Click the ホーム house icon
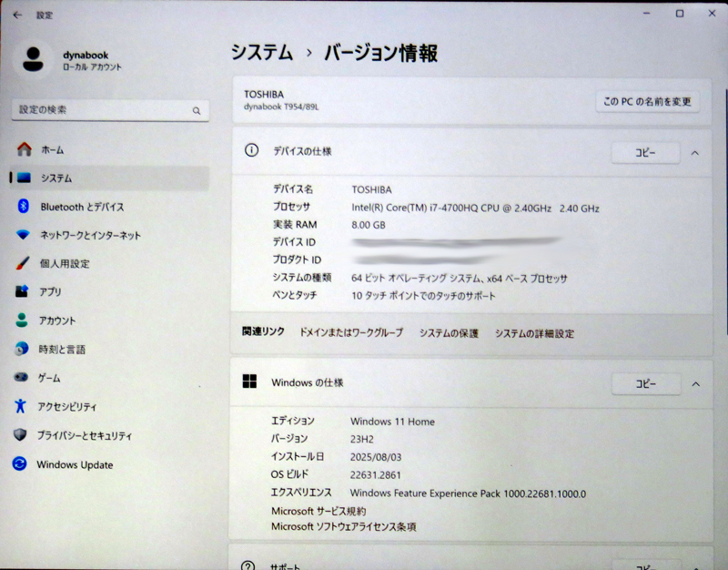 (25, 149)
